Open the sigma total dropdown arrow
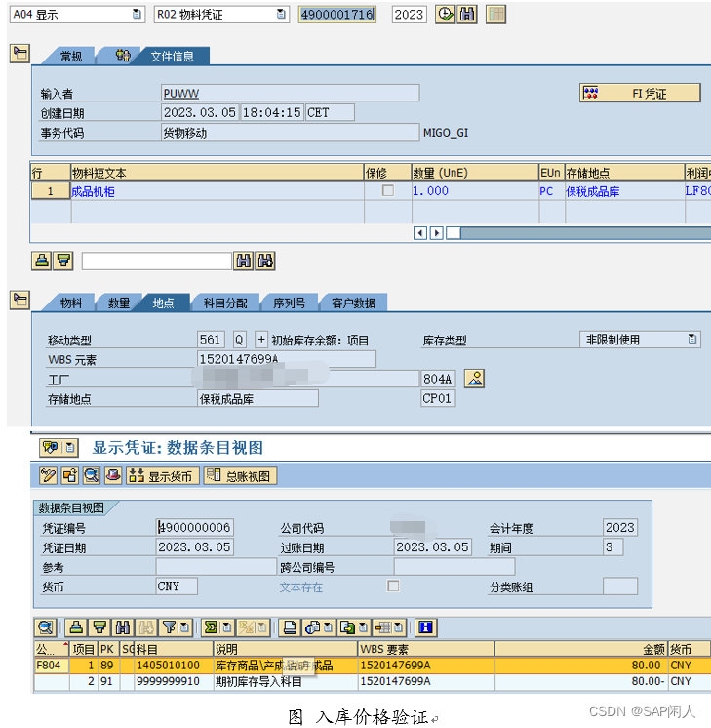This screenshot has width=711, height=728. coord(227,627)
